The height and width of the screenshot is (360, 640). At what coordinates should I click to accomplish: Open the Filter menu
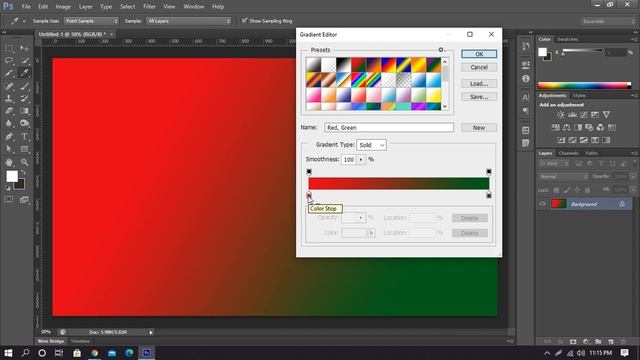pyautogui.click(x=149, y=7)
